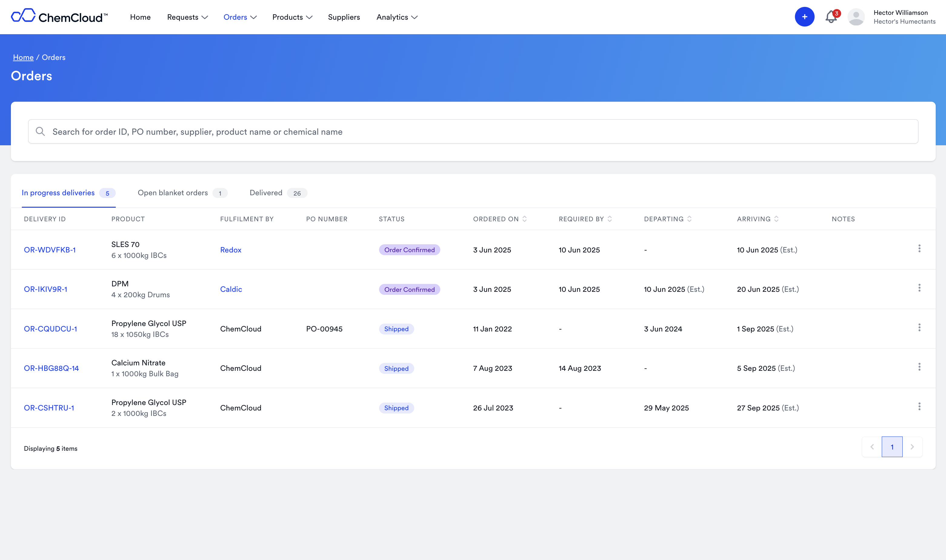Open three-dot menu for OR-CSHTRU-1
Screen dimensions: 946x560
pos(919,407)
